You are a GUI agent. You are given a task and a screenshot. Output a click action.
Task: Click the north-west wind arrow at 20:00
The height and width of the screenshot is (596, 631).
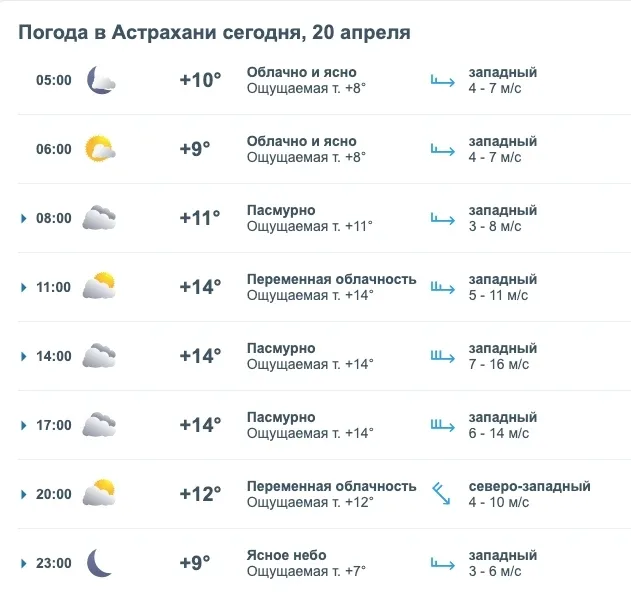coord(441,493)
